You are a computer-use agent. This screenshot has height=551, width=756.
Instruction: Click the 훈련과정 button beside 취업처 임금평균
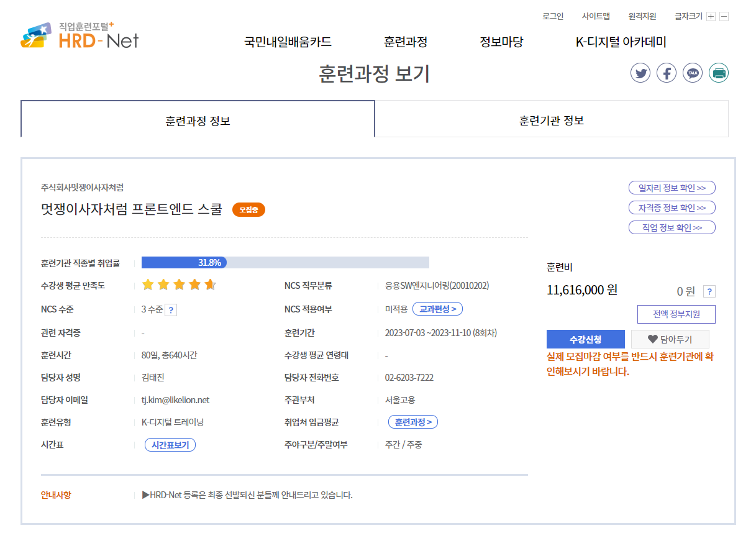[x=413, y=422]
